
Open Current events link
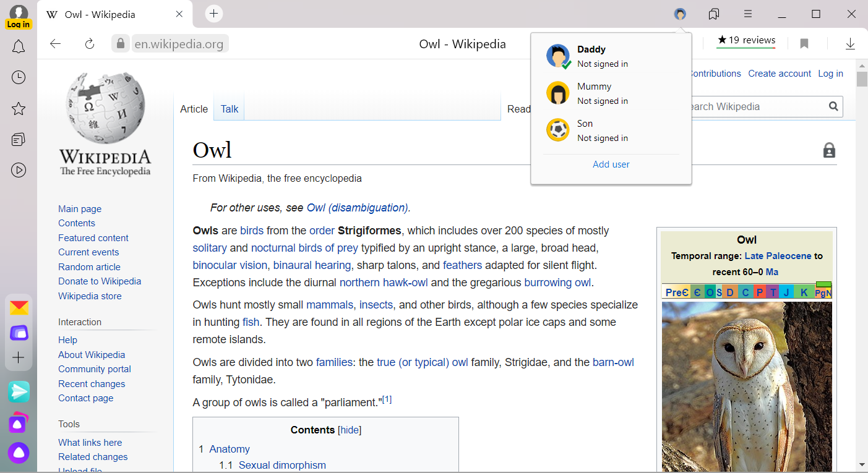click(x=88, y=252)
